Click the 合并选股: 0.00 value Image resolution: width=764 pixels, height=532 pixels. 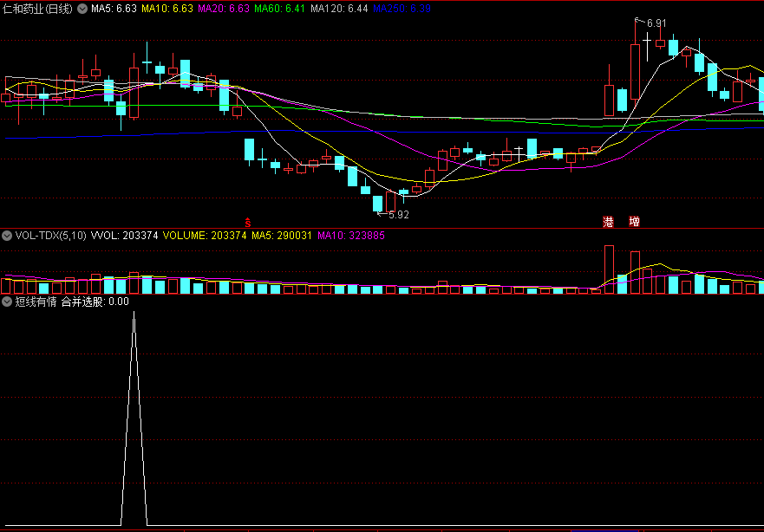pos(95,302)
